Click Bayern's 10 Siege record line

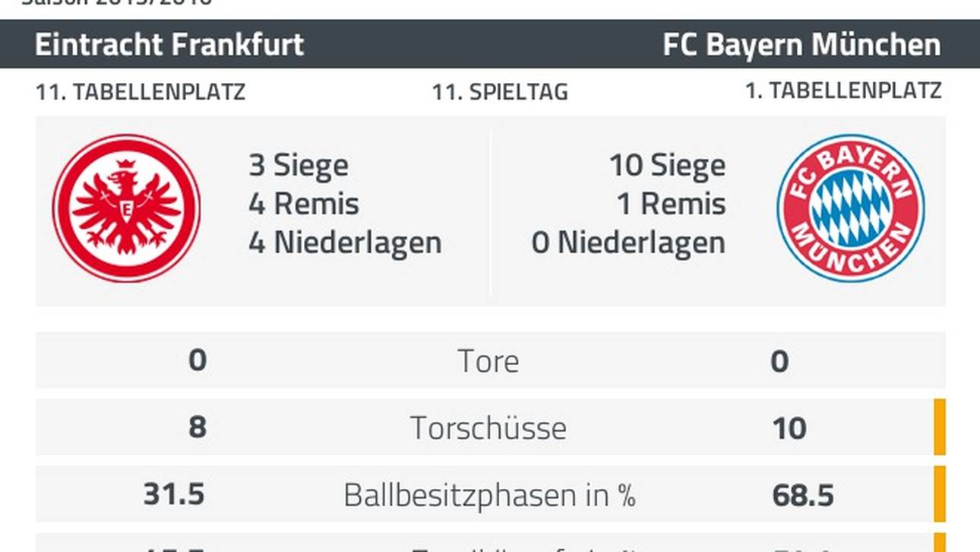pos(668,166)
